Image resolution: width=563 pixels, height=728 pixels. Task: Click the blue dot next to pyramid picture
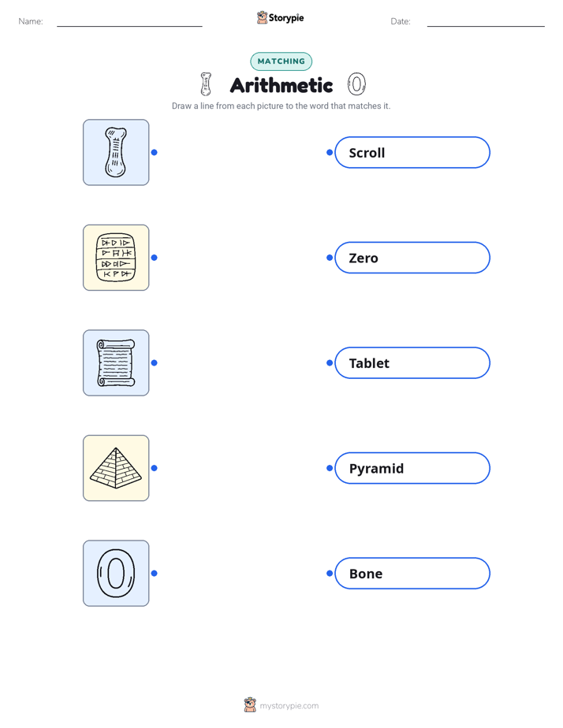click(155, 468)
